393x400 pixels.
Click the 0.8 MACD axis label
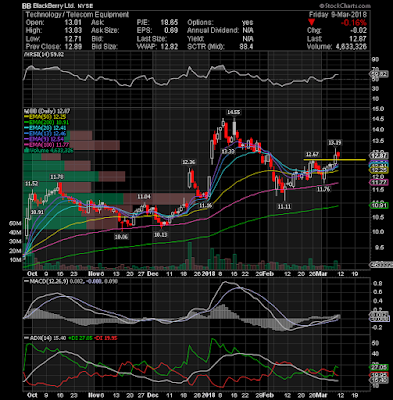point(379,284)
